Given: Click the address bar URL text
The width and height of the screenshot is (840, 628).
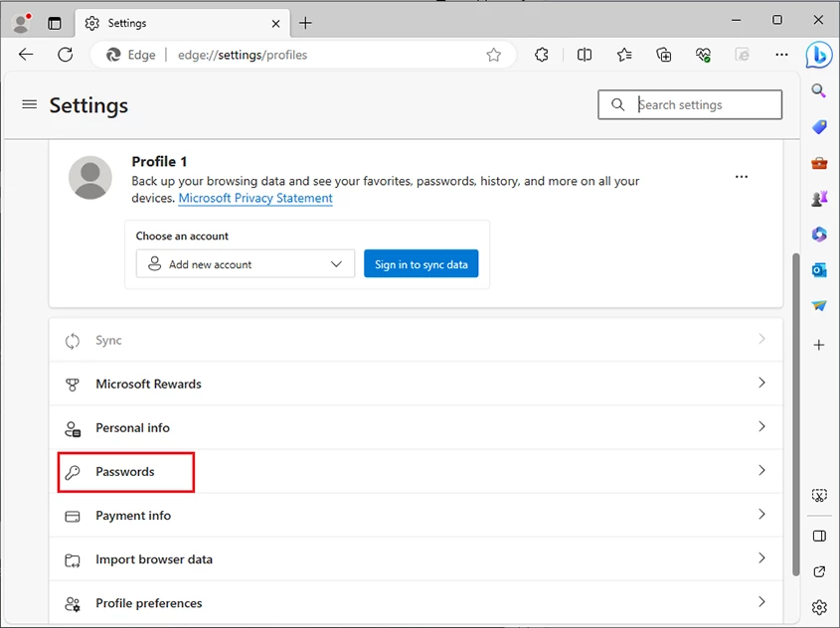Looking at the screenshot, I should pyautogui.click(x=243, y=55).
